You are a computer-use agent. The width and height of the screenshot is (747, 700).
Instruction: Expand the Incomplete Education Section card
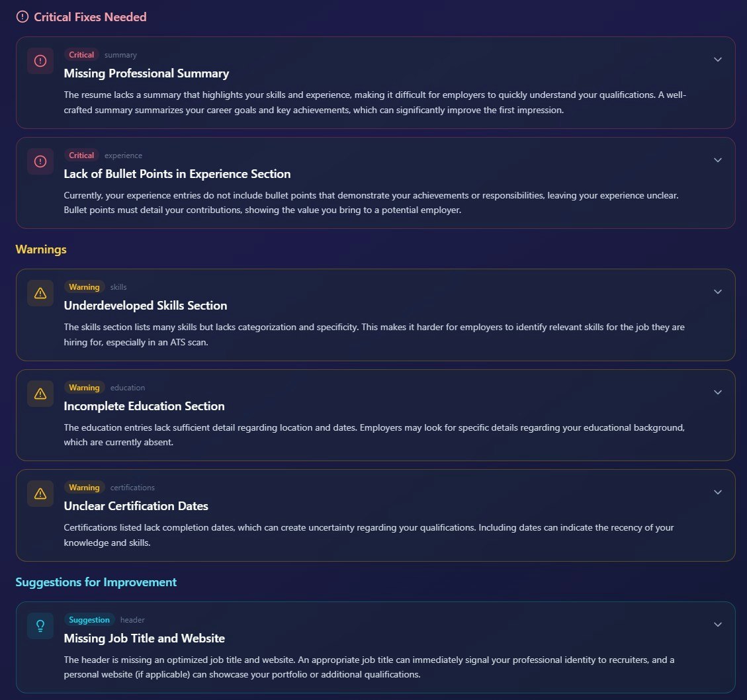[x=717, y=392]
